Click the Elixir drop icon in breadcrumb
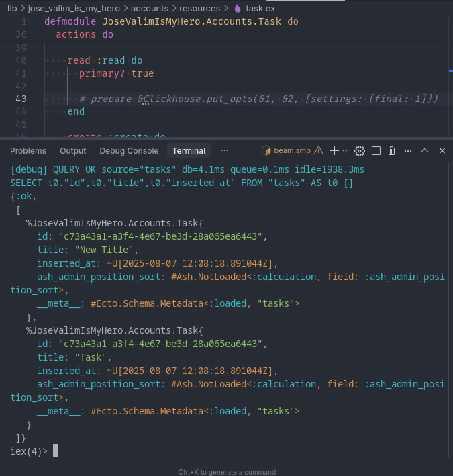The image size is (453, 476). [x=238, y=9]
